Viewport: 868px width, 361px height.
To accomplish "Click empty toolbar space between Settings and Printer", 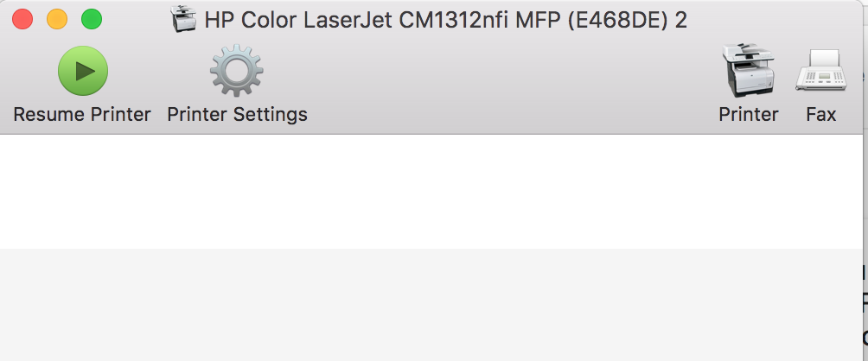I will click(510, 86).
